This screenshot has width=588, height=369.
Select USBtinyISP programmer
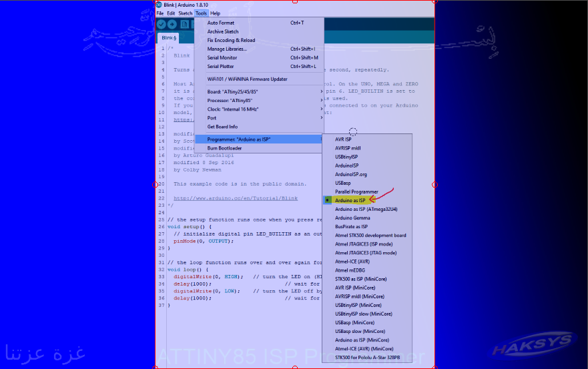coord(367,157)
